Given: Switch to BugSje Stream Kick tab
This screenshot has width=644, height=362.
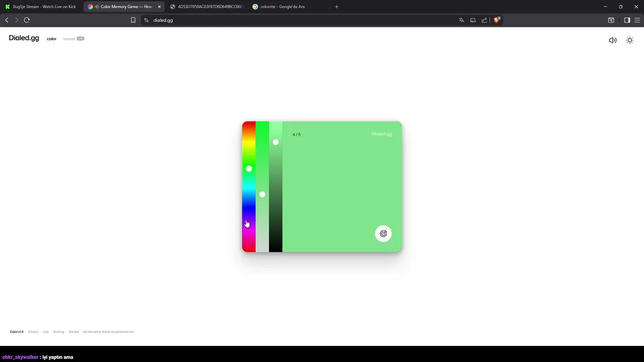Looking at the screenshot, I should click(x=40, y=7).
